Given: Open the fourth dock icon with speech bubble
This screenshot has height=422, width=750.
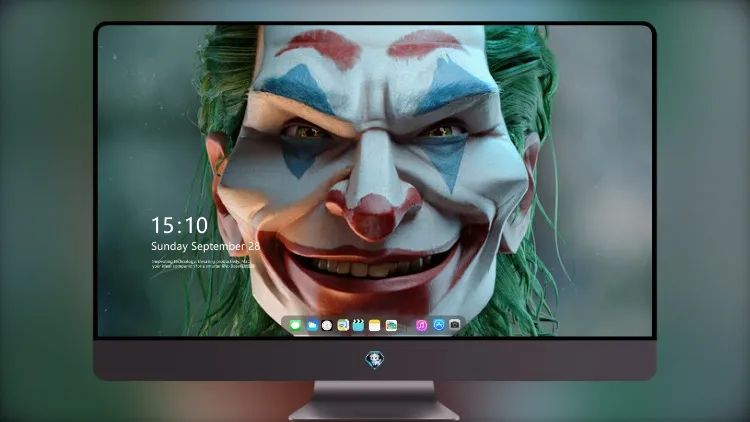Looking at the screenshot, I should 343,325.
